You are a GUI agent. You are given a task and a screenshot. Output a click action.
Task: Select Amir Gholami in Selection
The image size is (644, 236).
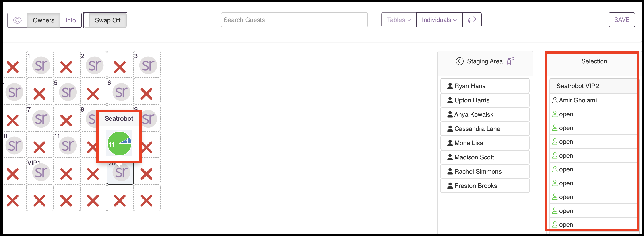(593, 100)
